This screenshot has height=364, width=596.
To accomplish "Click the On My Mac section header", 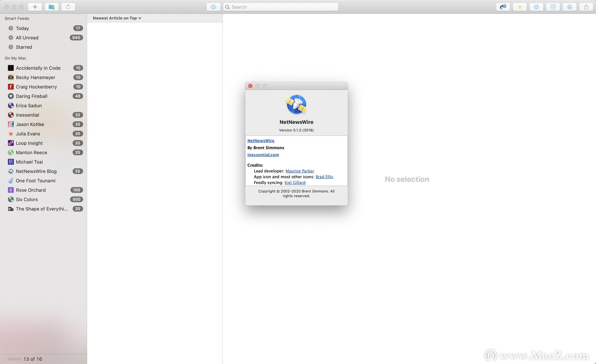I will [16, 58].
